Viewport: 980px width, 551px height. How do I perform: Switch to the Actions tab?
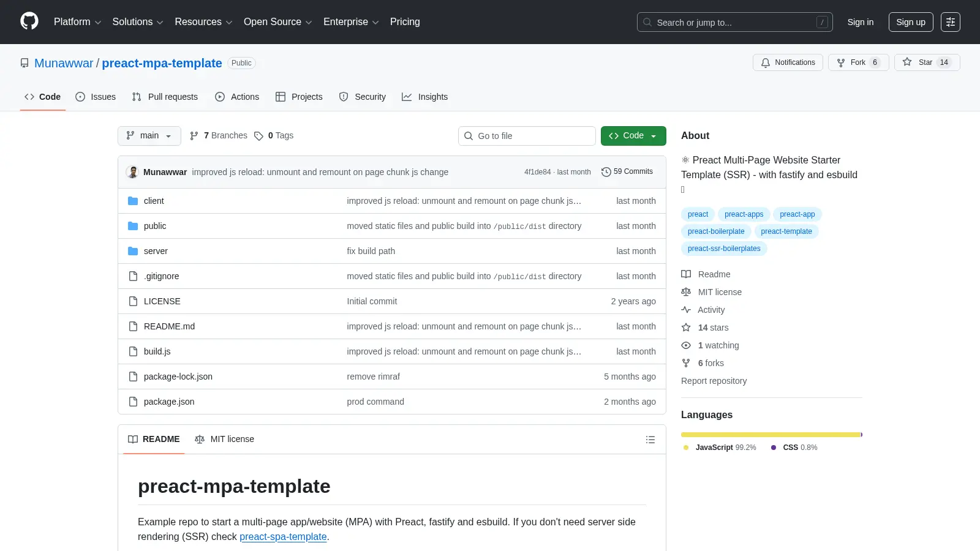[237, 97]
